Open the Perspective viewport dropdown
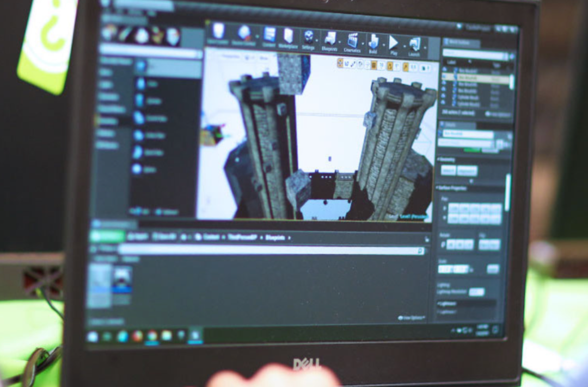Image resolution: width=588 pixels, height=387 pixels. 231,57
